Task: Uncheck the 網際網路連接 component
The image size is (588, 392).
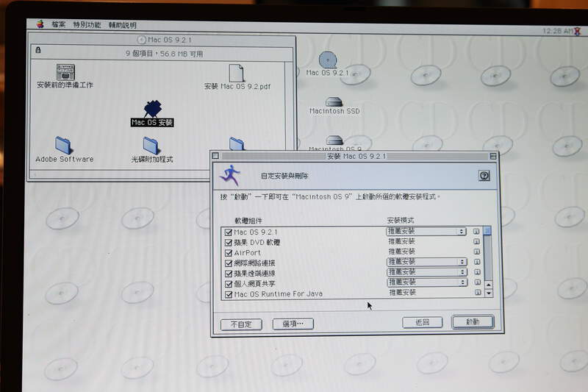Action: point(229,263)
